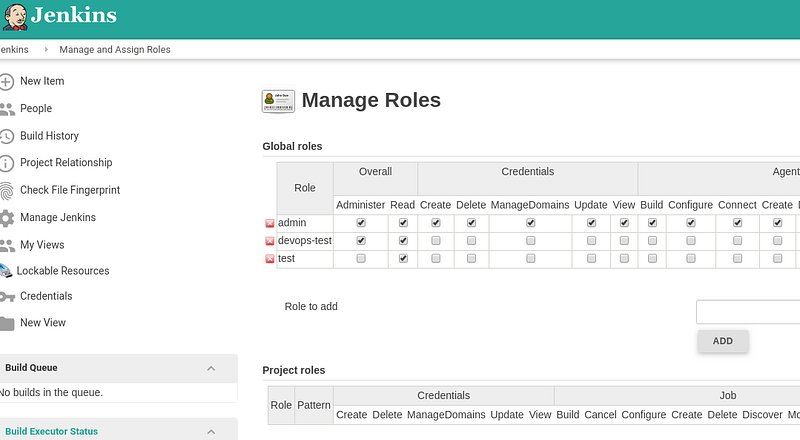Image resolution: width=800 pixels, height=440 pixels.
Task: Click the Credentials key icon
Action: point(7,297)
